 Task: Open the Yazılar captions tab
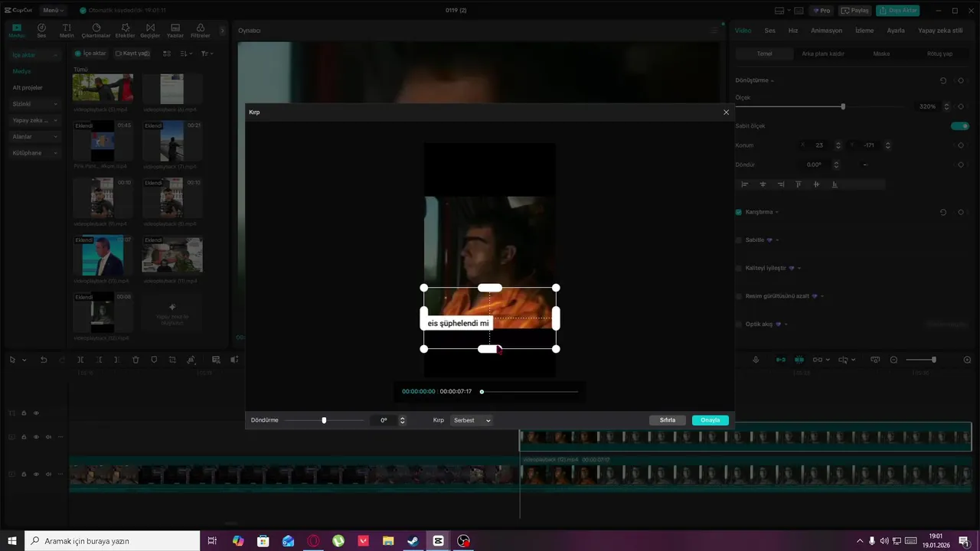(175, 31)
